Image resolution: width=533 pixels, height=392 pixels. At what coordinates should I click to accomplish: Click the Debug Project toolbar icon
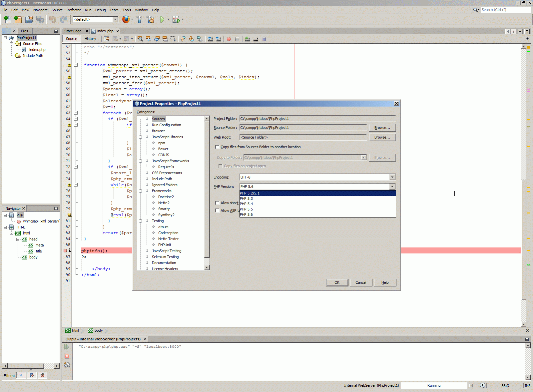pos(176,20)
